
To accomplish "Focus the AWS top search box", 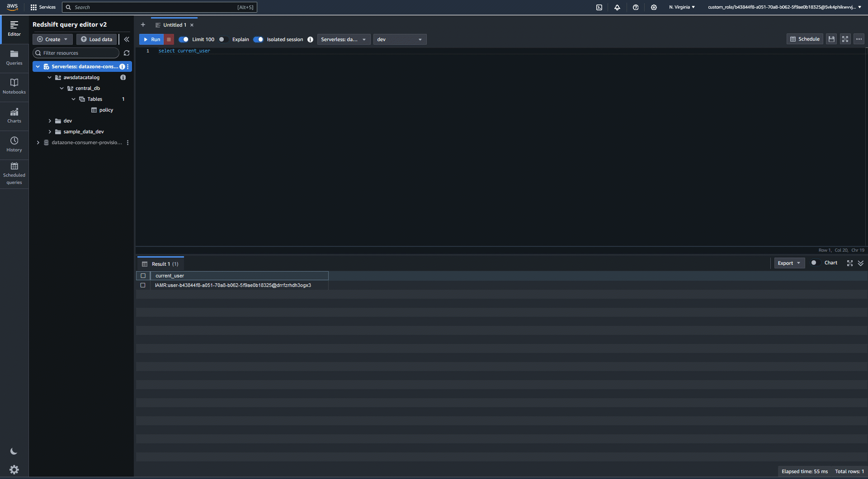I will 160,7.
